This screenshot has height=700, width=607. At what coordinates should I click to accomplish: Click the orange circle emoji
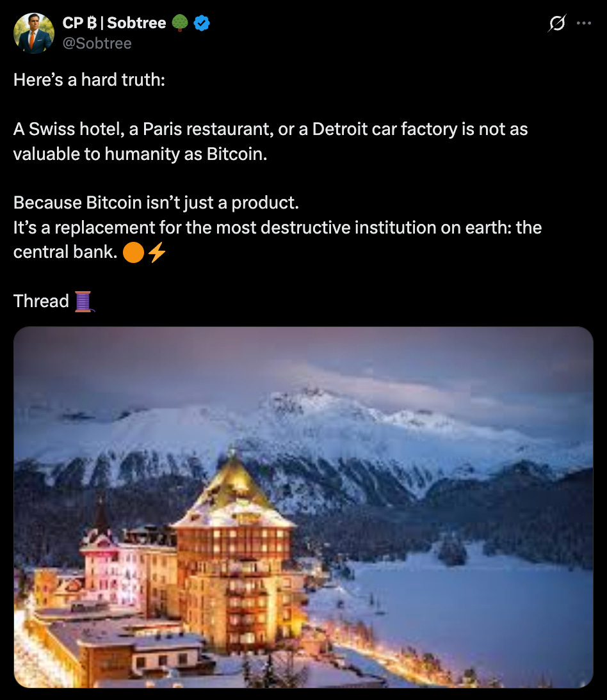(133, 252)
